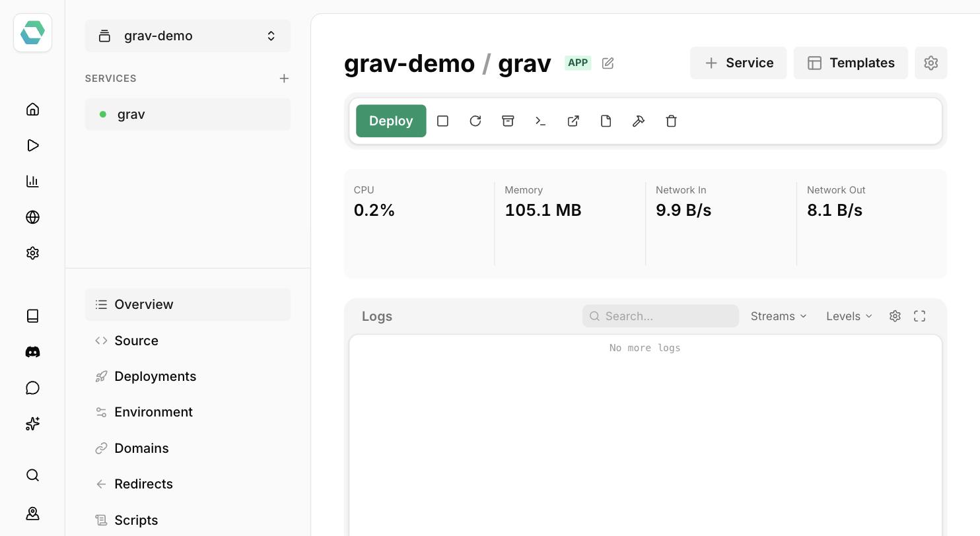The image size is (980, 536).
Task: Open the grav-demo project switcher
Action: tap(188, 36)
